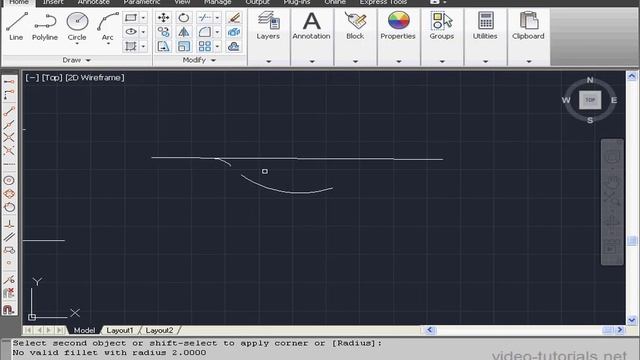This screenshot has height=360, width=640.
Task: Open the Layout2 tab
Action: pyautogui.click(x=159, y=330)
